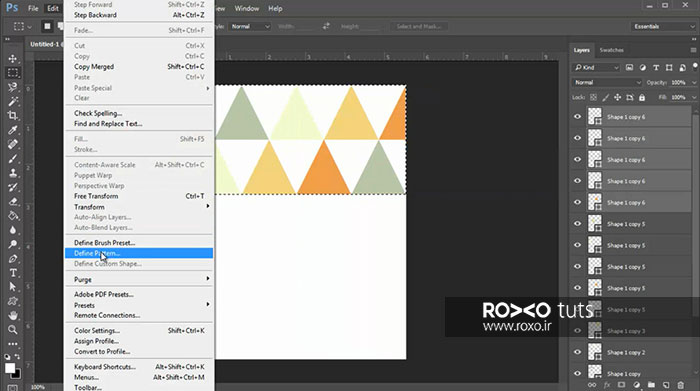Hide the Shape 1 copy layer
The image size is (700, 391).
tap(577, 373)
